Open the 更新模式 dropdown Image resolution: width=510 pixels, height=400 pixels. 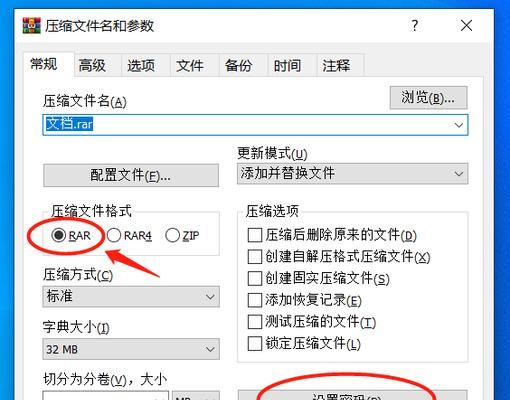tap(352, 174)
